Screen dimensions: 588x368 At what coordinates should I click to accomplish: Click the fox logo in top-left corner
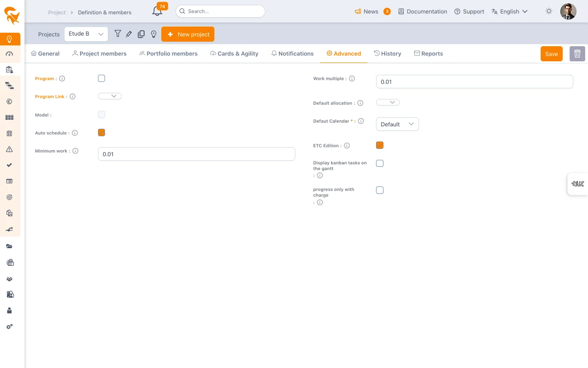click(12, 16)
